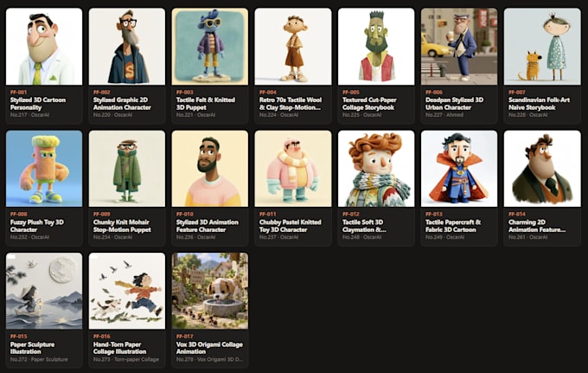Click the 'No.227 · Ahmed' subtitle
The image size is (588, 373).
coord(444,115)
